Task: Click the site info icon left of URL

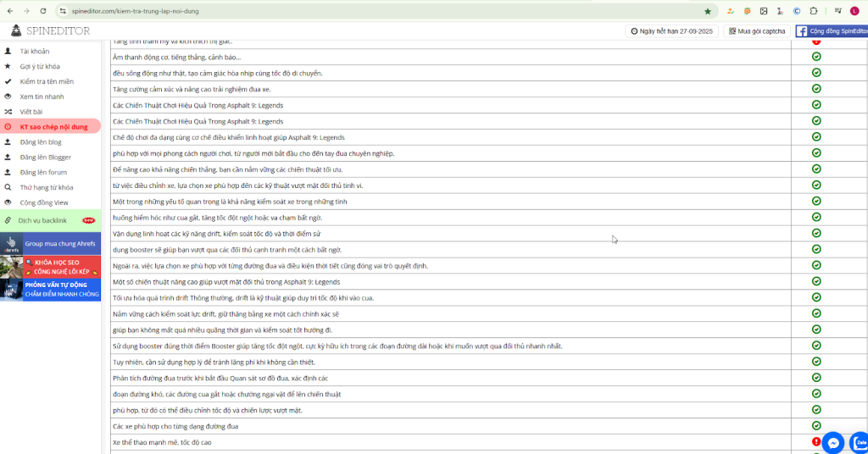Action: (x=62, y=11)
